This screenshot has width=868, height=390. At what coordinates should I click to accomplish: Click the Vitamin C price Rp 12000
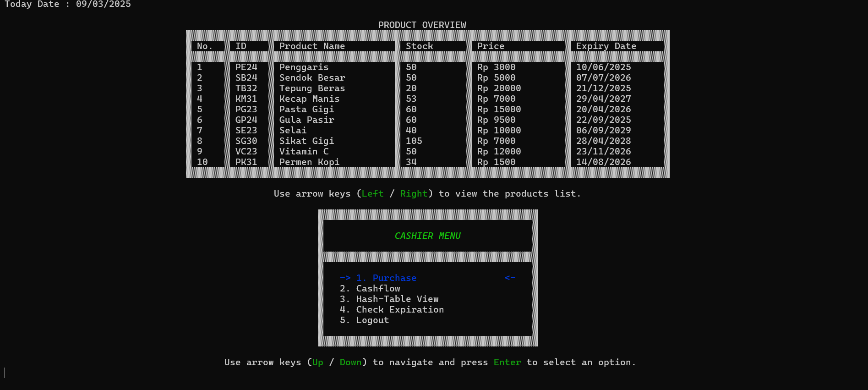click(499, 152)
